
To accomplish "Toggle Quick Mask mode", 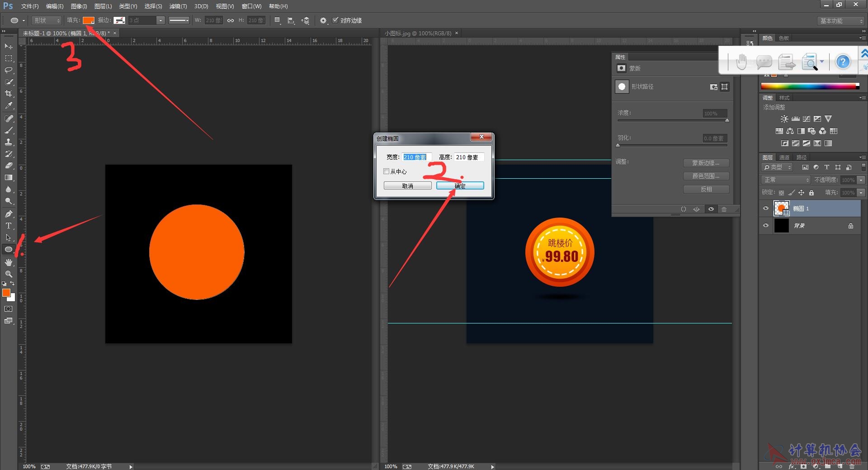I will (x=9, y=309).
